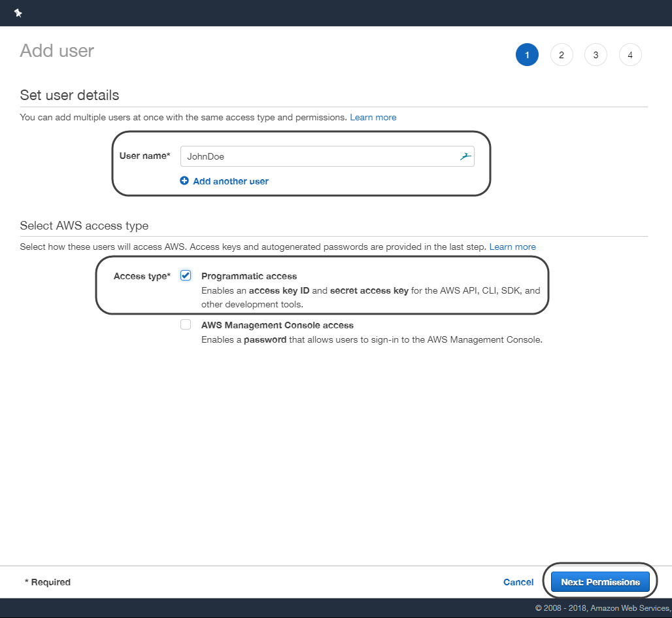The image size is (672, 618).
Task: Click the Add user page heading
Action: [x=57, y=50]
